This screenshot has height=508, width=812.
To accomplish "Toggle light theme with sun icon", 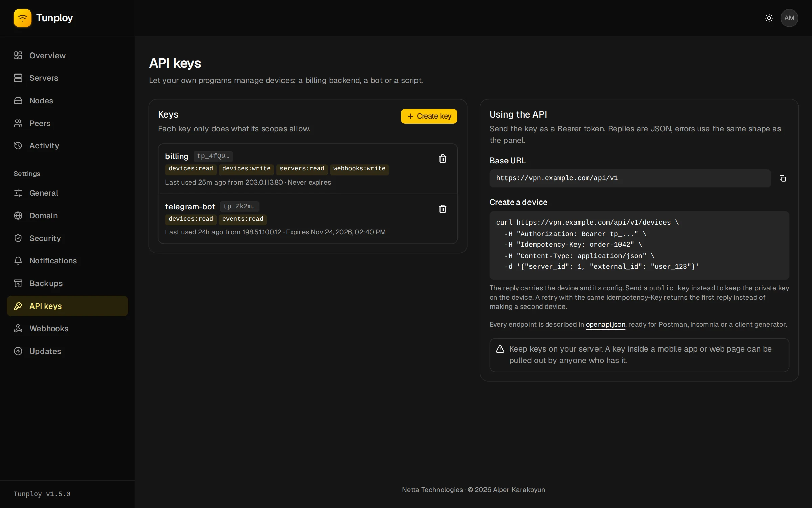I will click(x=769, y=18).
